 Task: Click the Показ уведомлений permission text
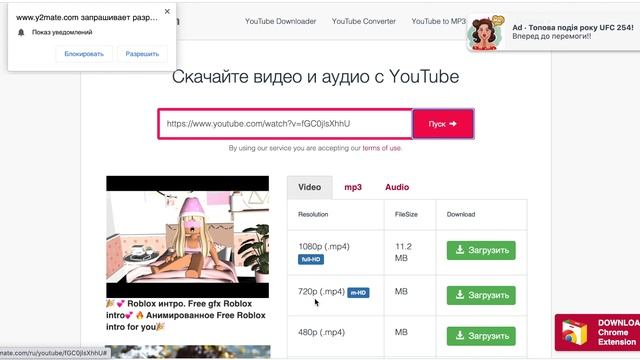[x=62, y=32]
